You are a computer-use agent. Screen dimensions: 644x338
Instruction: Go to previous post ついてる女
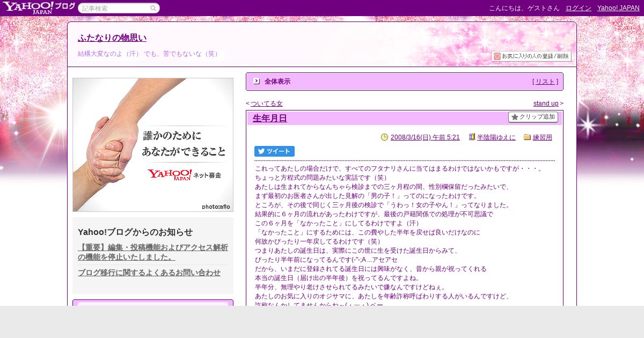266,104
